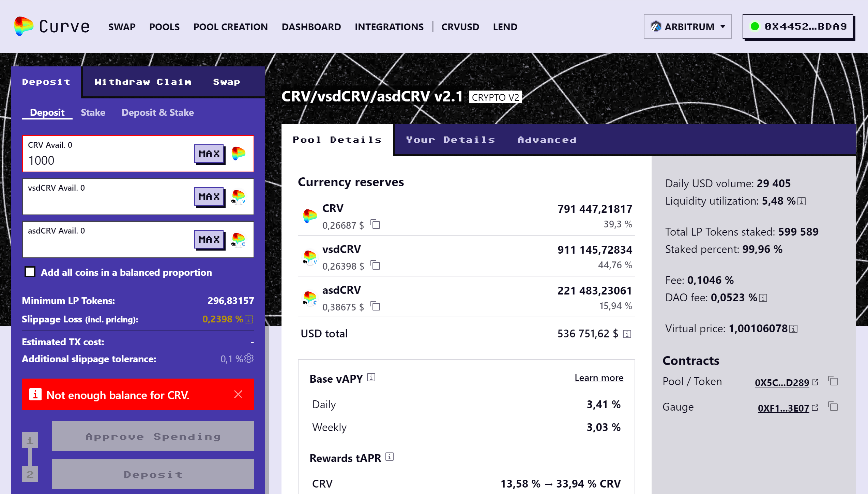Click the Approve Spending button
The image size is (868, 494).
153,436
